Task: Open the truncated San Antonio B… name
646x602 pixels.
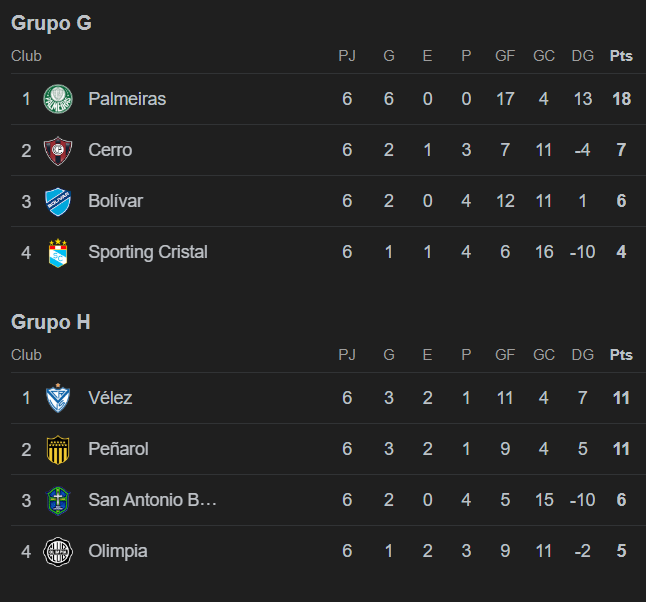Action: [152, 500]
